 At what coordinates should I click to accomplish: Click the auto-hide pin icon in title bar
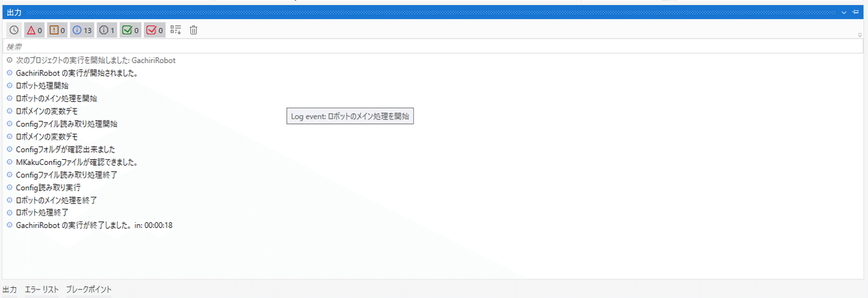pos(856,12)
